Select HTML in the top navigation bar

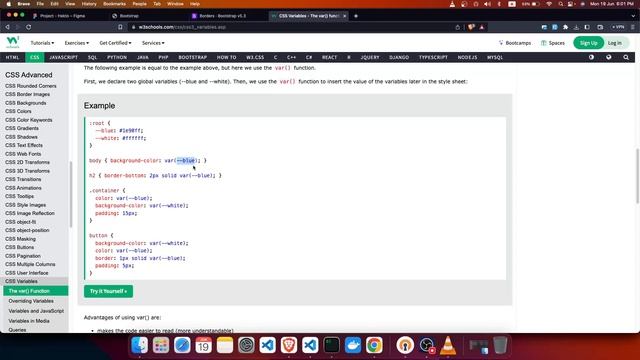pyautogui.click(x=12, y=57)
